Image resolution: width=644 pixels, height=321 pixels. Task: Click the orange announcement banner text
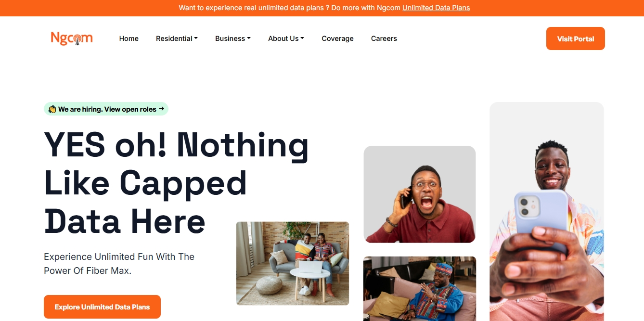(324, 8)
